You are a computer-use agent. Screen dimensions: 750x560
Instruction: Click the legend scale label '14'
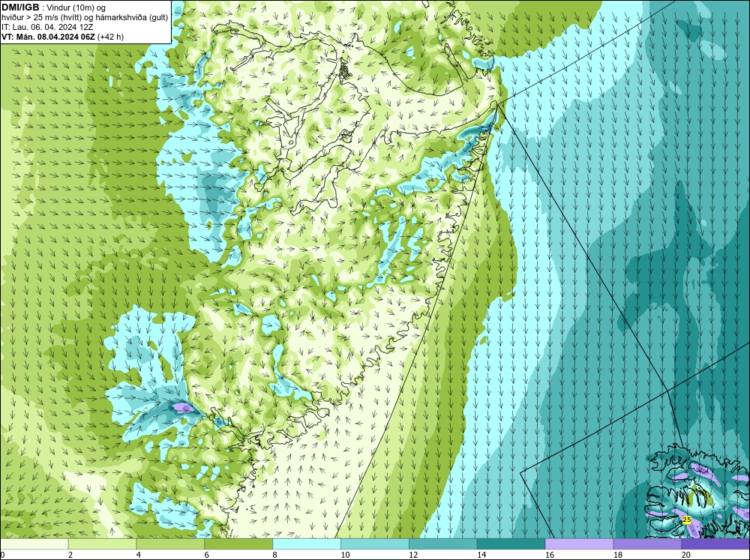click(481, 555)
